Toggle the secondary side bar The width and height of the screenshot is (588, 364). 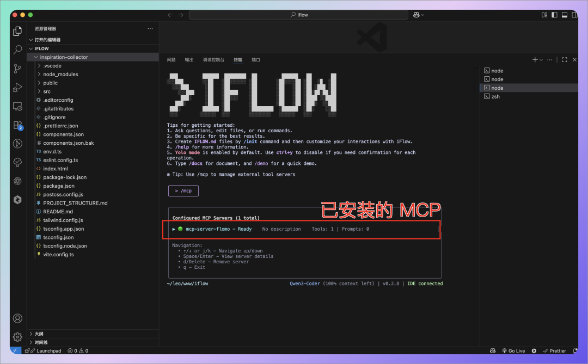[x=574, y=15]
